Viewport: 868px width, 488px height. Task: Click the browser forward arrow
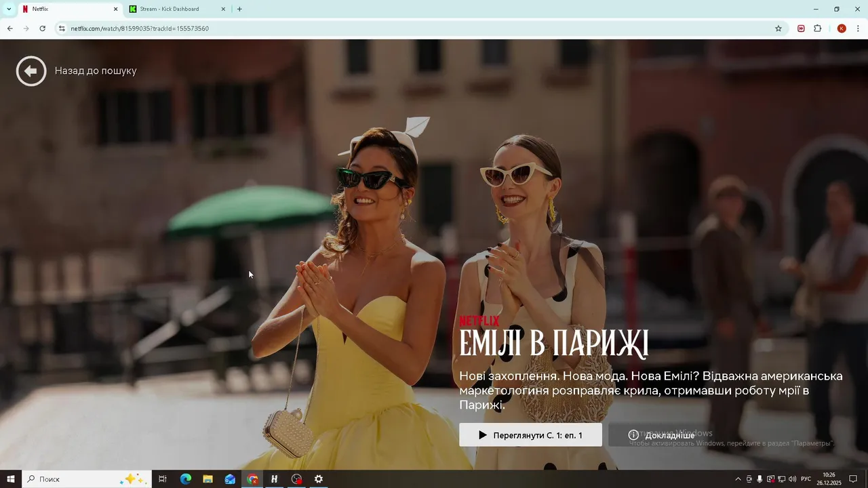(x=26, y=28)
